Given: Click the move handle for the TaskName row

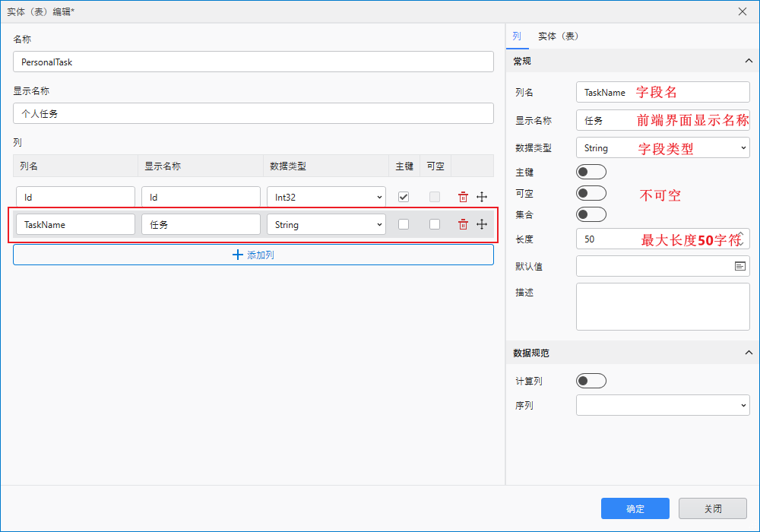Looking at the screenshot, I should [x=482, y=224].
